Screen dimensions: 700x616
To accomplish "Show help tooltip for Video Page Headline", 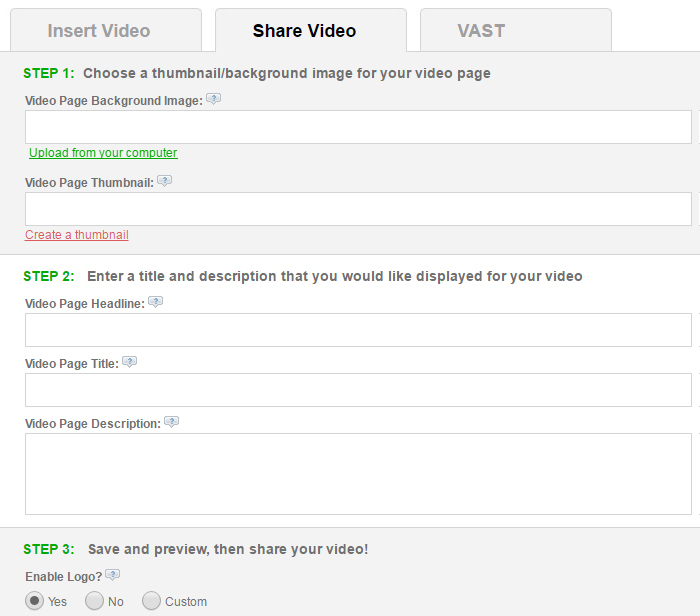I will (155, 302).
